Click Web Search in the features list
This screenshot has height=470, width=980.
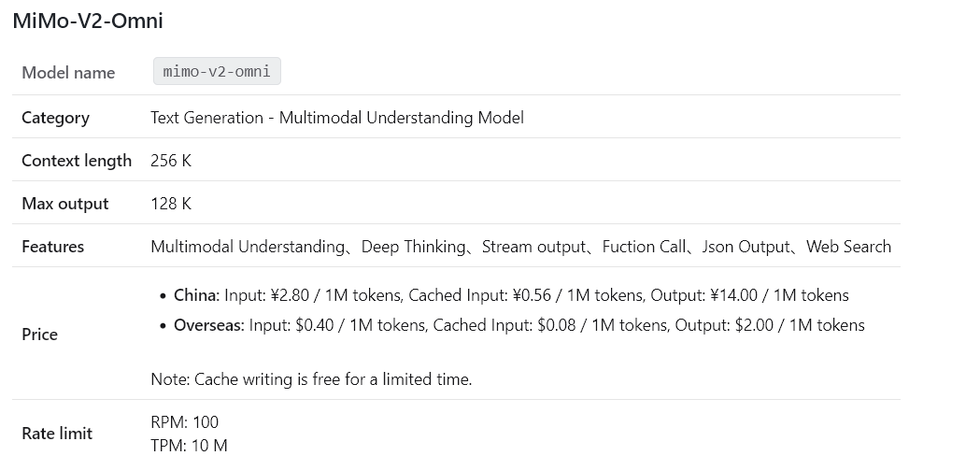849,247
